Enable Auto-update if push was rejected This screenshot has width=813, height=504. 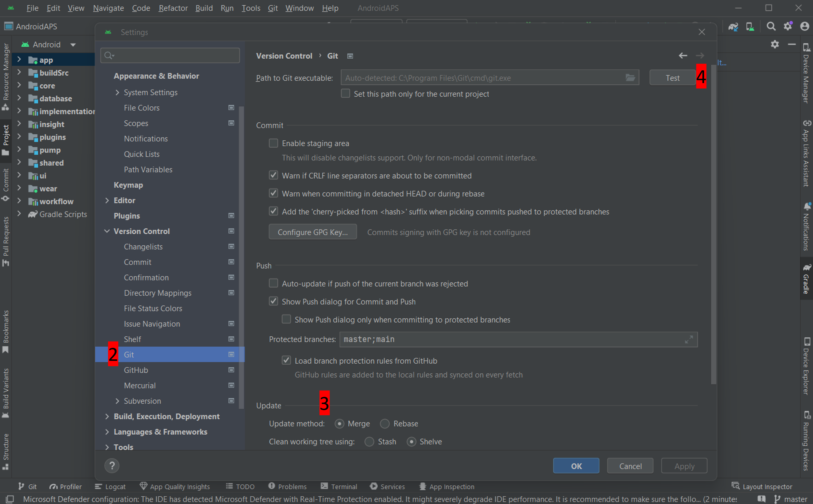click(273, 283)
